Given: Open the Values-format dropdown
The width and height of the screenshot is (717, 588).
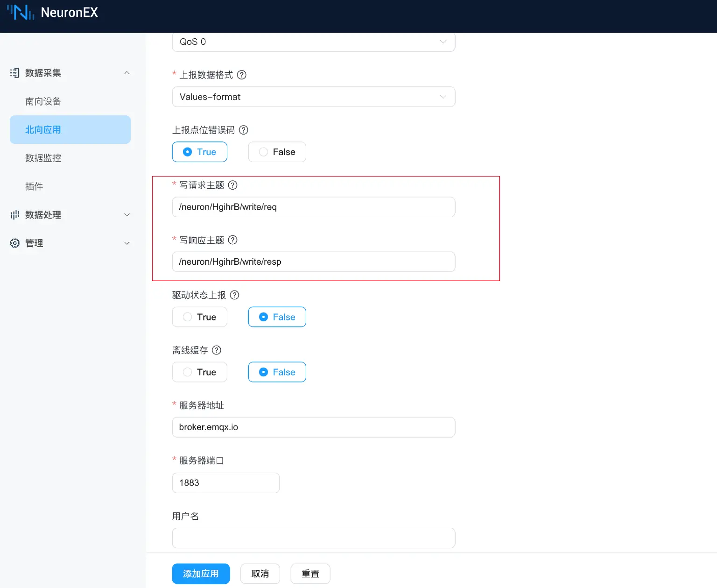Looking at the screenshot, I should click(x=313, y=97).
